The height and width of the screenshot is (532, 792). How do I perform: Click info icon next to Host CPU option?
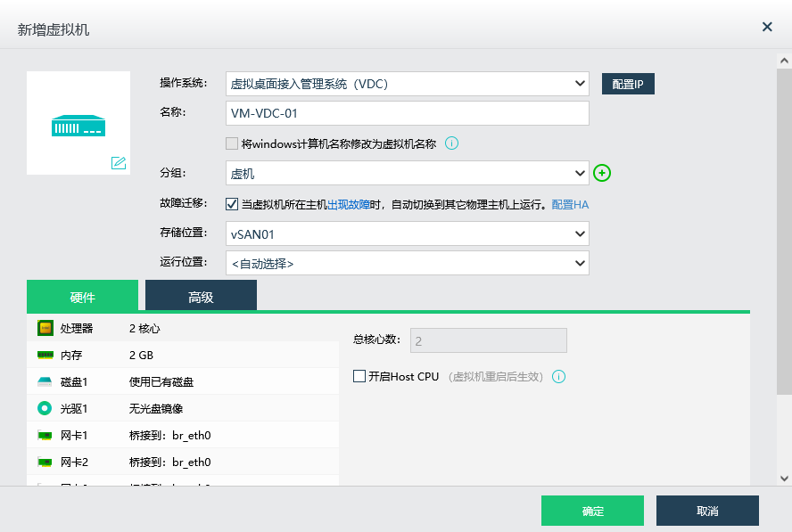(x=559, y=377)
